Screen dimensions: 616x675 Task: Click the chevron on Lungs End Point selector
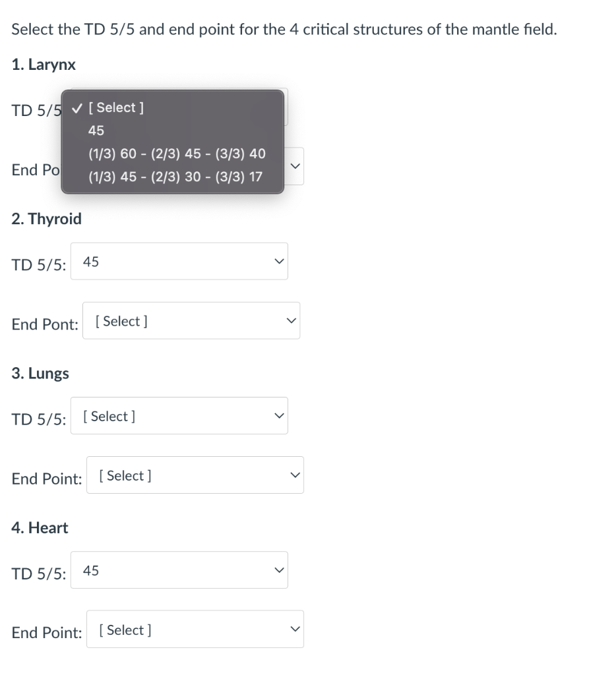294,475
